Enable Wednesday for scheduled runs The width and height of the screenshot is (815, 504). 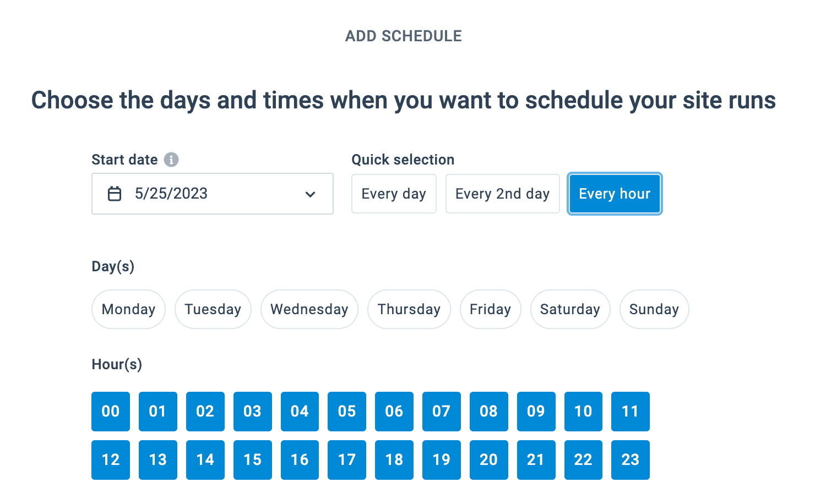(309, 309)
